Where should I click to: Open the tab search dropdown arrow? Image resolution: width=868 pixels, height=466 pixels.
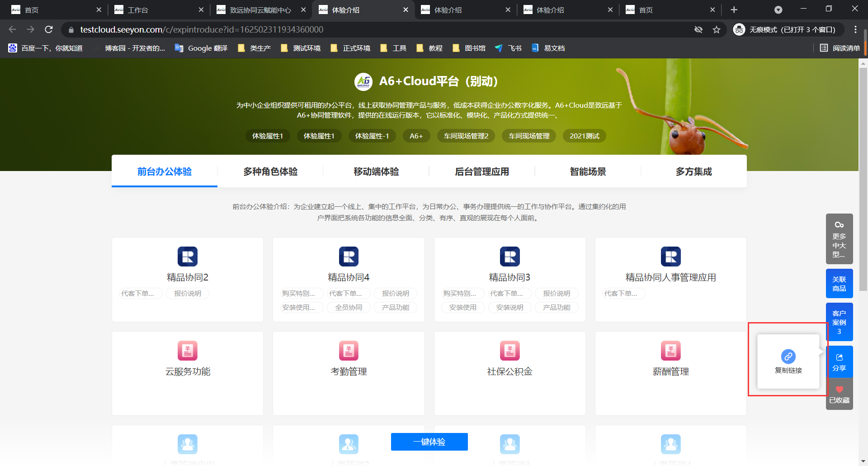[x=778, y=10]
